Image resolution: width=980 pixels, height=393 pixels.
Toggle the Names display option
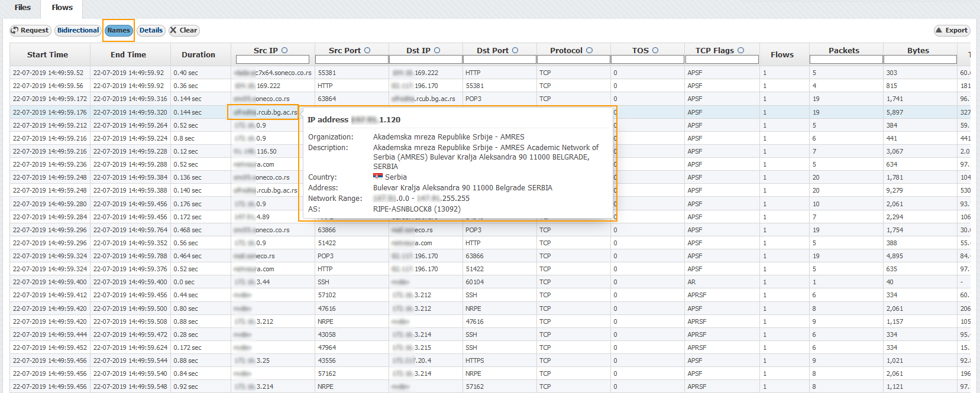pos(118,30)
